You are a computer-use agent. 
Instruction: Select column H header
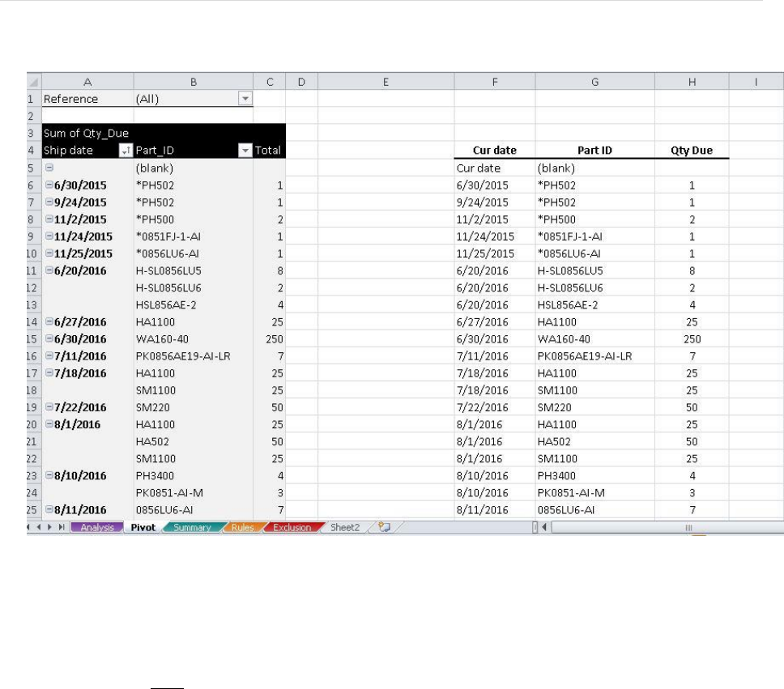(x=692, y=82)
